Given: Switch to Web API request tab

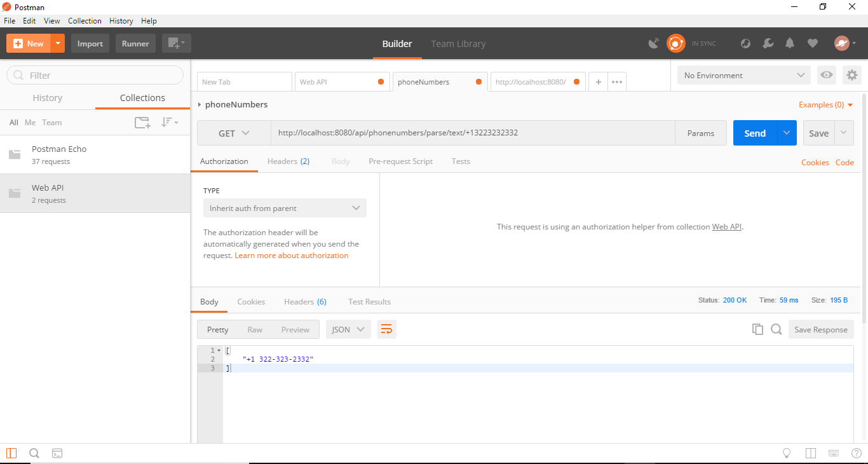Looking at the screenshot, I should (x=342, y=82).
